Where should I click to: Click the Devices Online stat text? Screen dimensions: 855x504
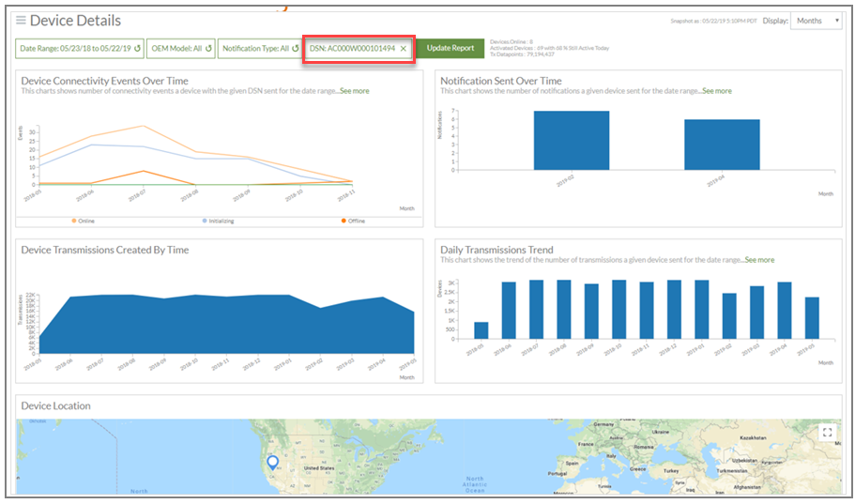pyautogui.click(x=511, y=41)
